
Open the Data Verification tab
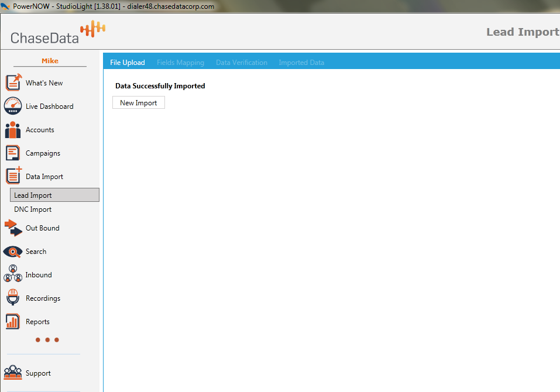241,63
